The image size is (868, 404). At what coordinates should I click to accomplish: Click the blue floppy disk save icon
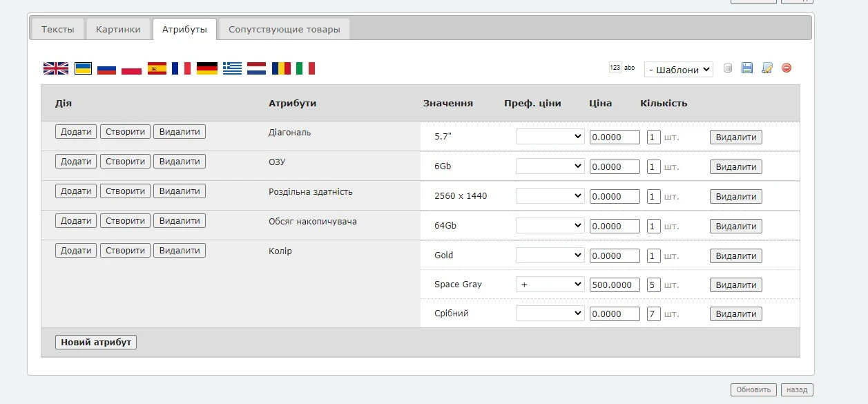coord(746,68)
